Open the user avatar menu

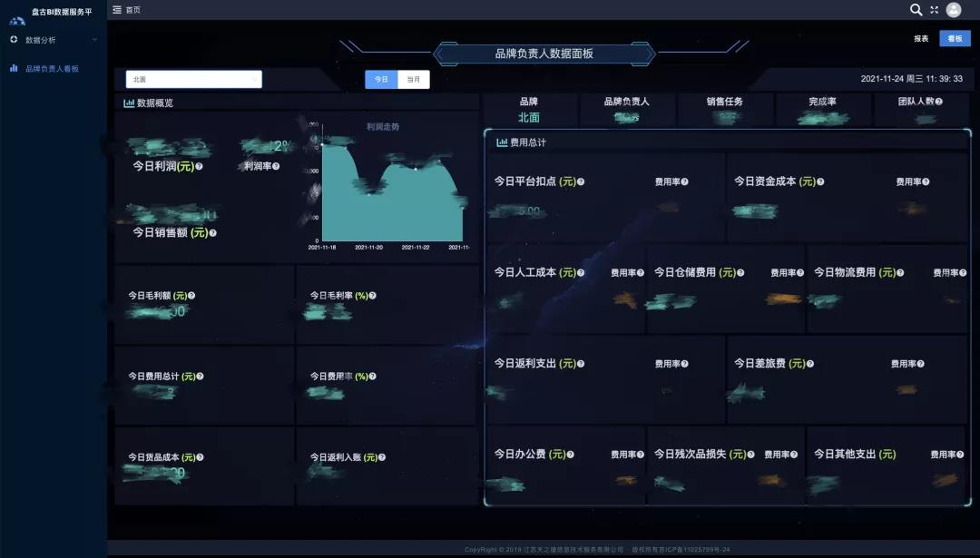pos(954,10)
